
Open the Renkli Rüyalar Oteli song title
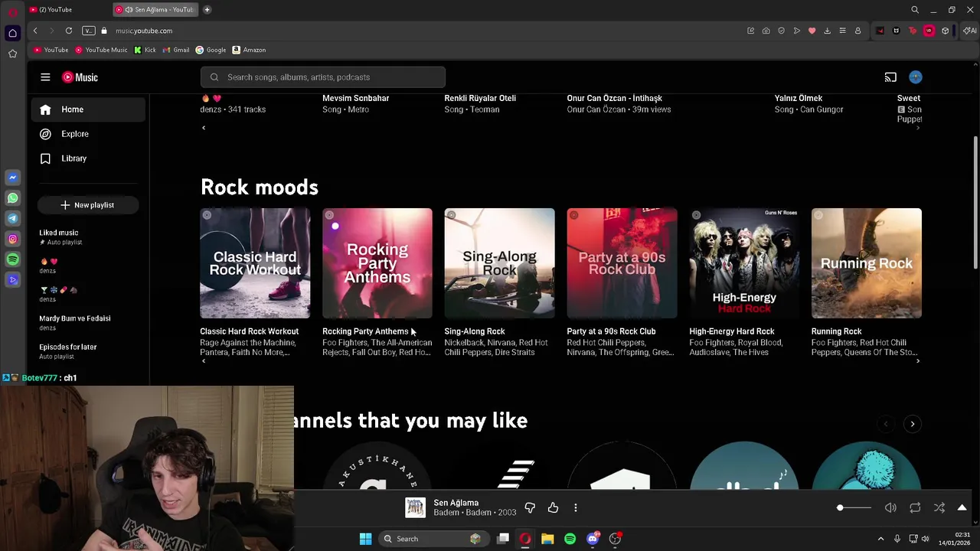pos(480,98)
